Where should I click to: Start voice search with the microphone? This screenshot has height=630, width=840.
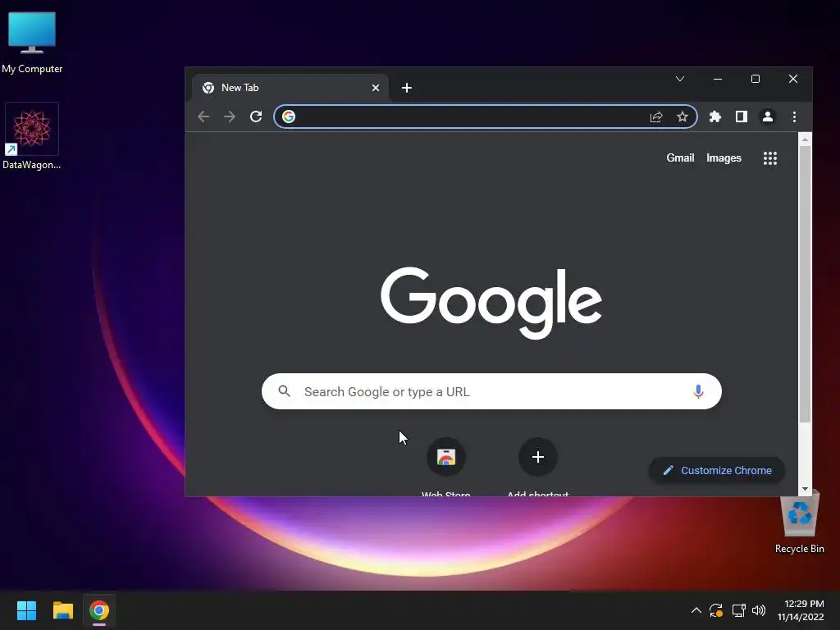click(x=698, y=391)
